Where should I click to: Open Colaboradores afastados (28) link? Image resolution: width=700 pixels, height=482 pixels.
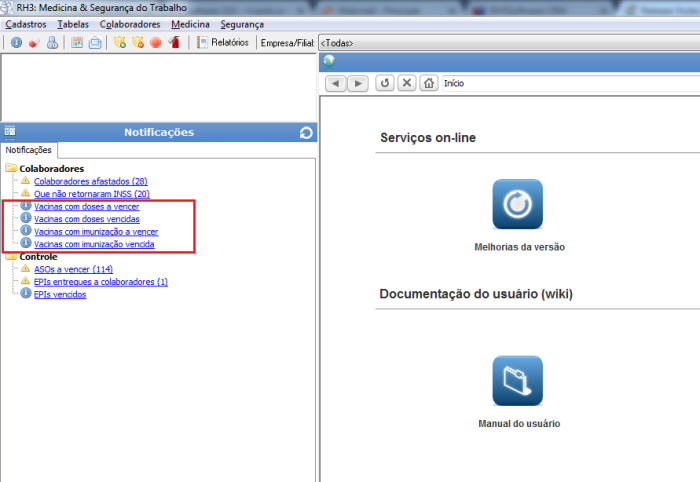(90, 181)
